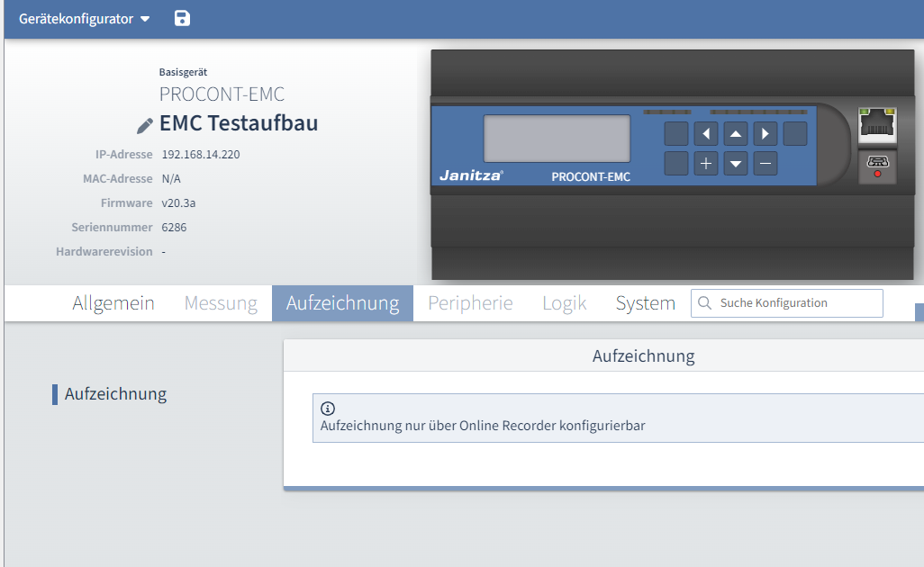Switch to the Allgemein tab
Image resolution: width=924 pixels, height=567 pixels.
pos(113,303)
